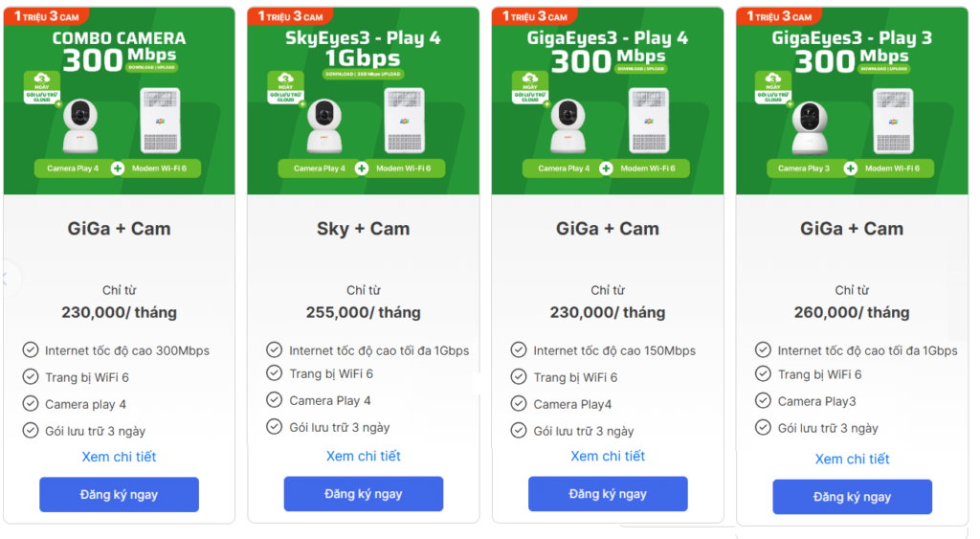Sign up for the 260,000/tháng GiGa + Cam plan

852,497
